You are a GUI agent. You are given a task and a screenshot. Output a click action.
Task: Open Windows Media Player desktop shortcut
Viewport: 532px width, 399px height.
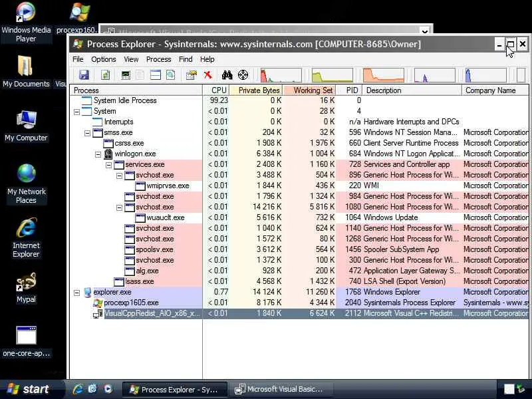click(26, 22)
